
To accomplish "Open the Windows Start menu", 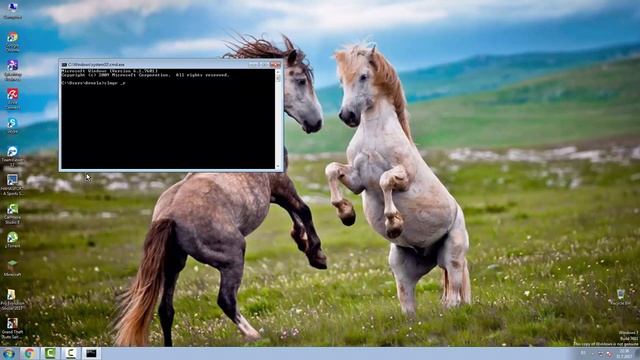I will [9, 353].
